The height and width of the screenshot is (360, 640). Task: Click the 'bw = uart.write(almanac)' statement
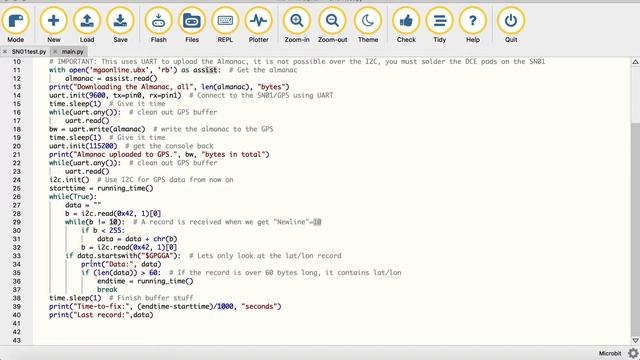point(97,129)
